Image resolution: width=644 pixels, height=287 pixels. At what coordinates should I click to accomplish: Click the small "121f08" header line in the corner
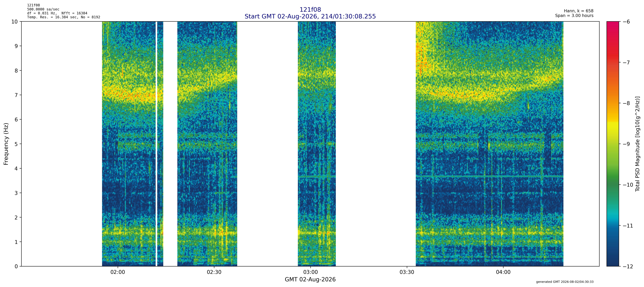34,5
